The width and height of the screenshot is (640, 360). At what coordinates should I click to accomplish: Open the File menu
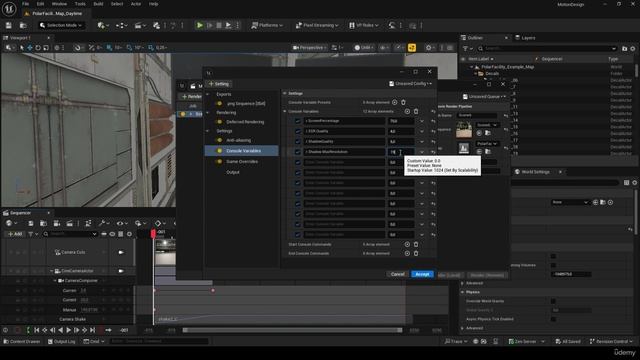[25, 4]
